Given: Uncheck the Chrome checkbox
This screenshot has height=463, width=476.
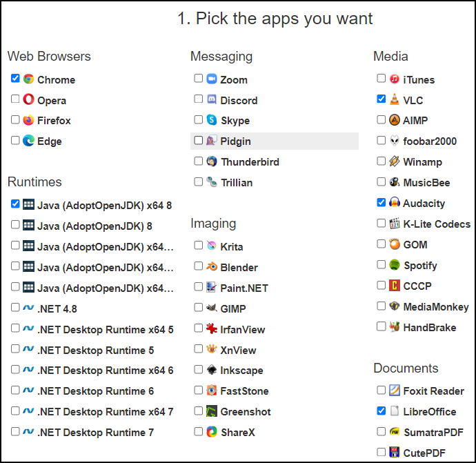Looking at the screenshot, I should 15,79.
